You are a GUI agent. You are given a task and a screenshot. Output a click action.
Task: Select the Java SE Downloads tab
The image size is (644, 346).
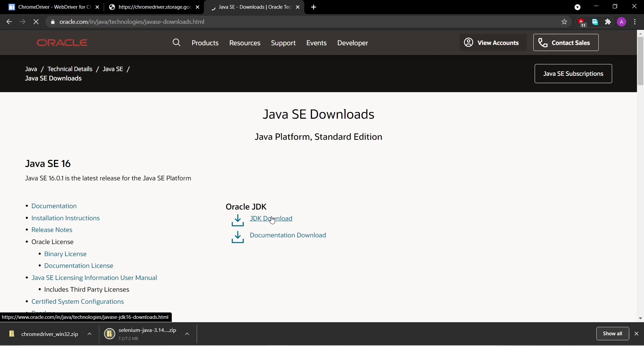[254, 7]
